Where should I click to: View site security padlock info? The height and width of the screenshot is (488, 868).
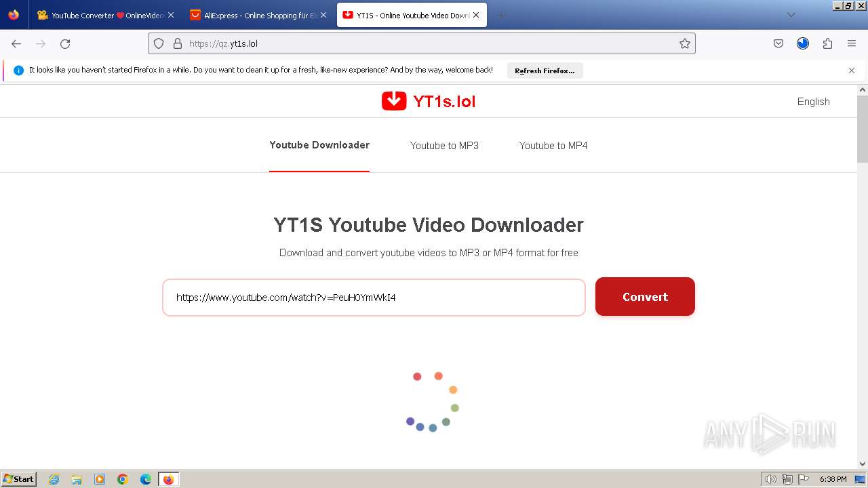pos(178,43)
